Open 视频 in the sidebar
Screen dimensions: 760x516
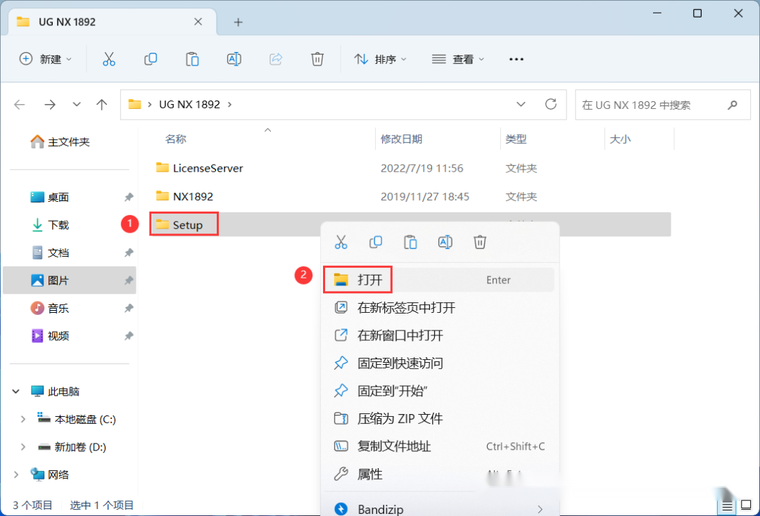(x=50, y=336)
